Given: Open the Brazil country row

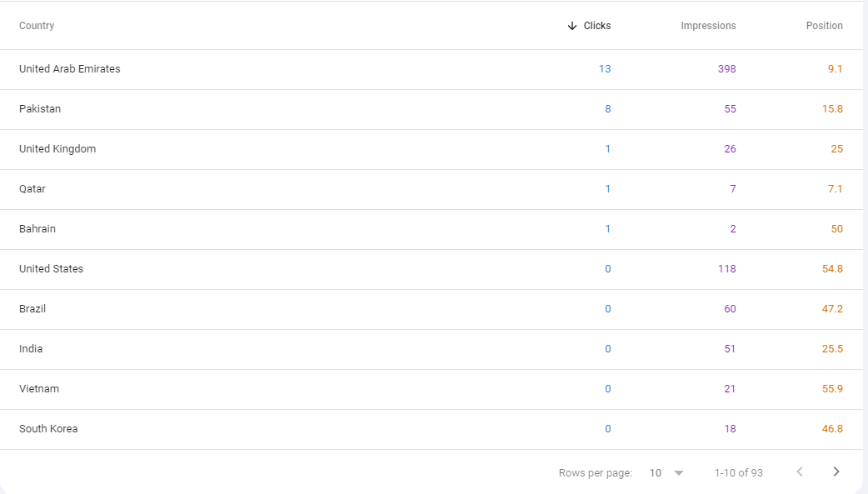Looking at the screenshot, I should tap(32, 309).
